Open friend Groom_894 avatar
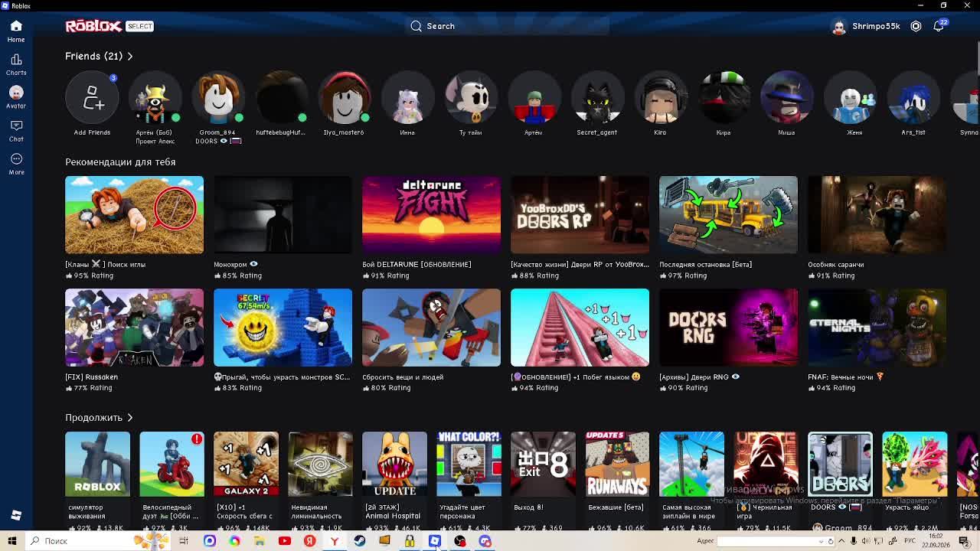 click(x=218, y=98)
